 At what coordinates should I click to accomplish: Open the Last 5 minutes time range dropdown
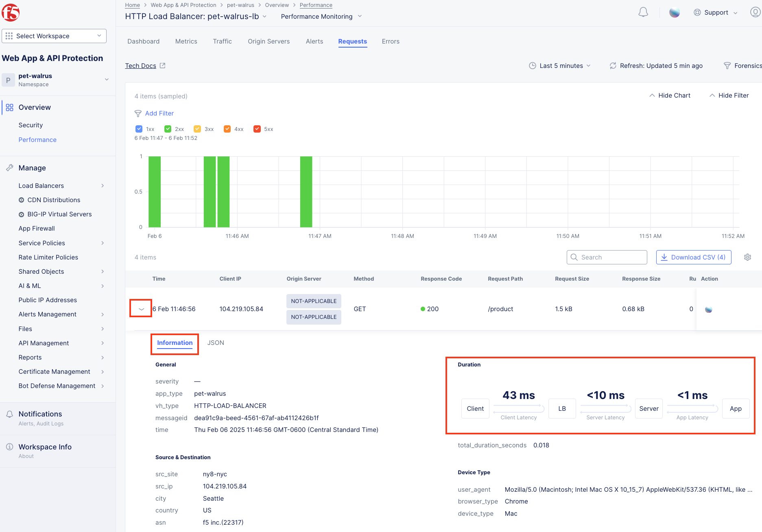tap(561, 65)
